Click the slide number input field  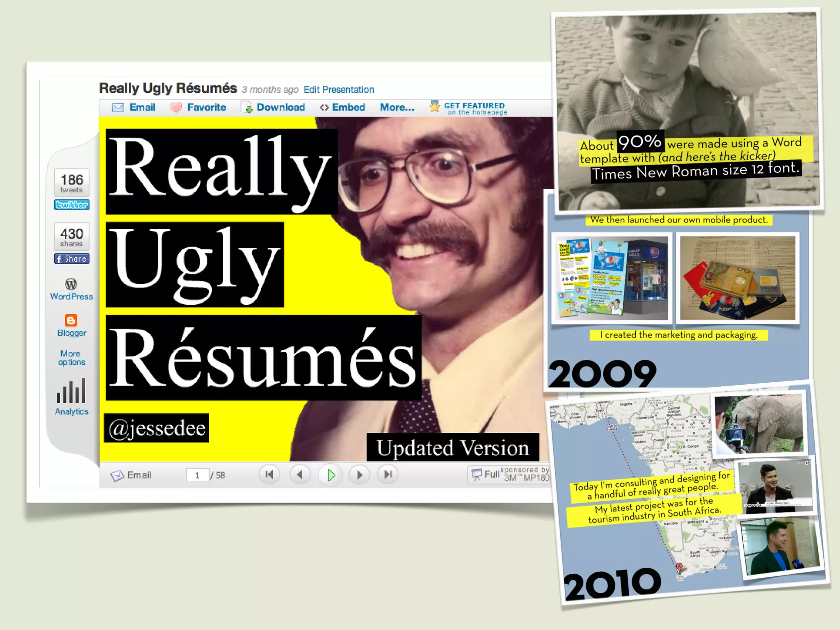(x=197, y=475)
